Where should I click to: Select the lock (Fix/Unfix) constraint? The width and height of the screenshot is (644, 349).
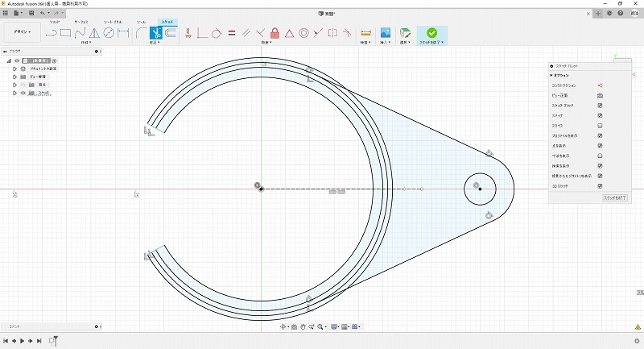pyautogui.click(x=275, y=33)
